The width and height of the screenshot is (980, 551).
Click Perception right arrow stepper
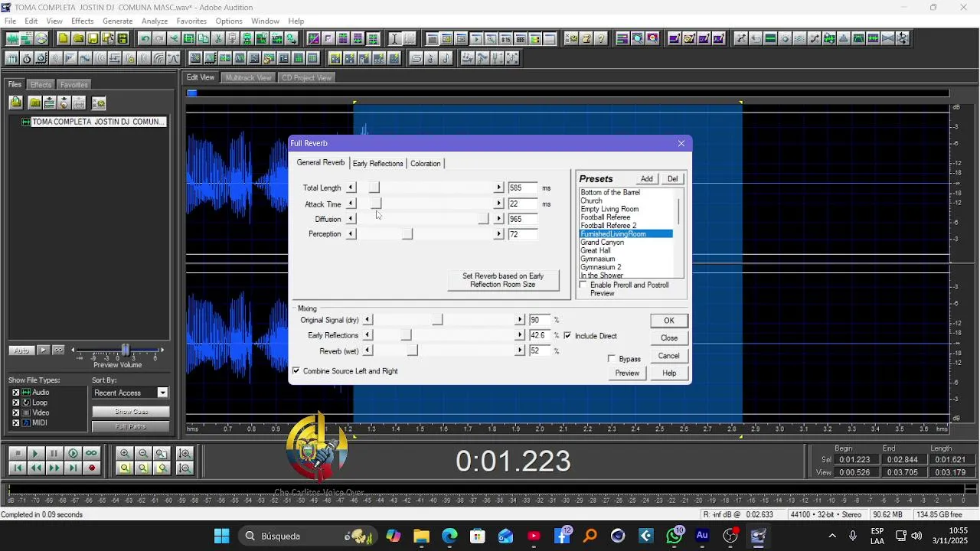[x=498, y=233]
